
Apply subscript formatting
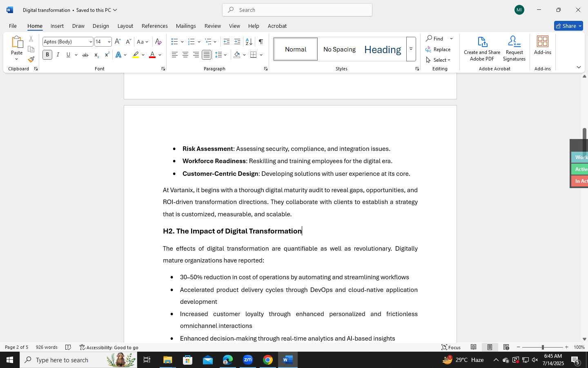pos(96,55)
